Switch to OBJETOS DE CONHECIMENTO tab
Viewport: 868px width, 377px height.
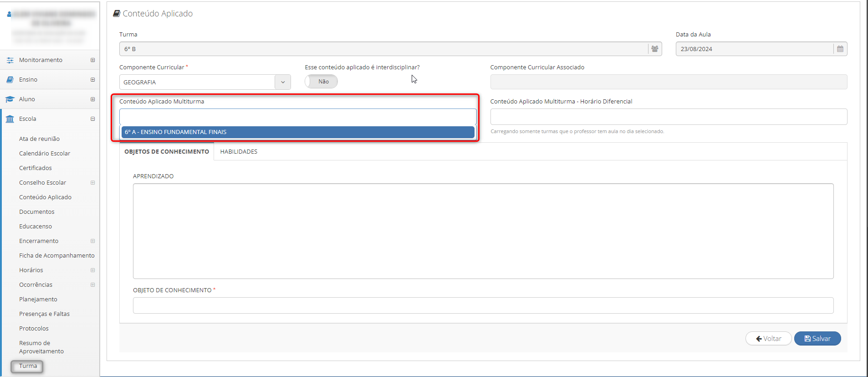click(167, 152)
